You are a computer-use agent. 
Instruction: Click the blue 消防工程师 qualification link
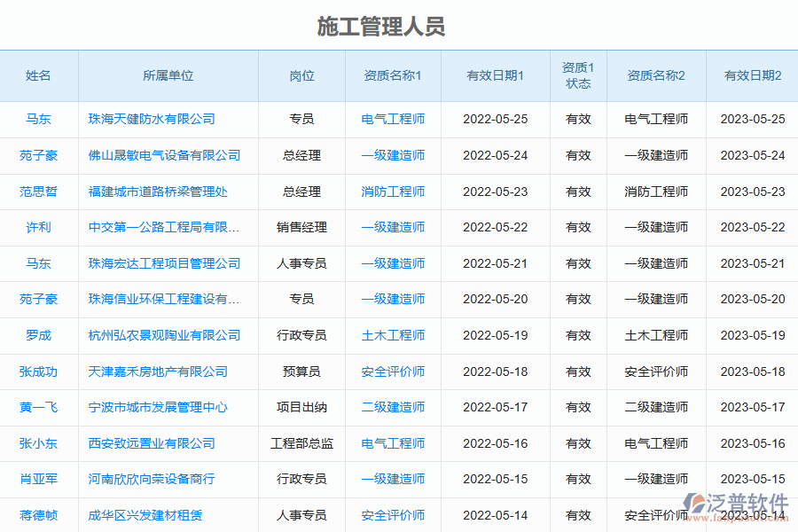(393, 192)
